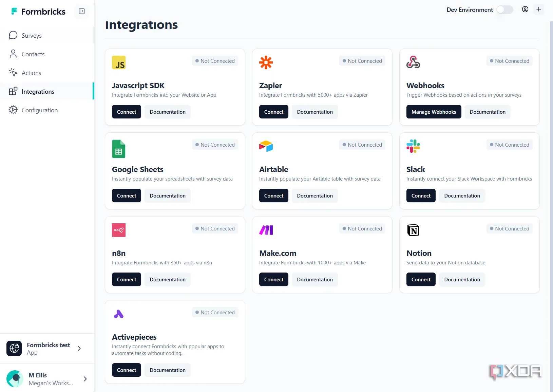Image resolution: width=553 pixels, height=392 pixels.
Task: Click the Slack logo icon
Action: [413, 146]
